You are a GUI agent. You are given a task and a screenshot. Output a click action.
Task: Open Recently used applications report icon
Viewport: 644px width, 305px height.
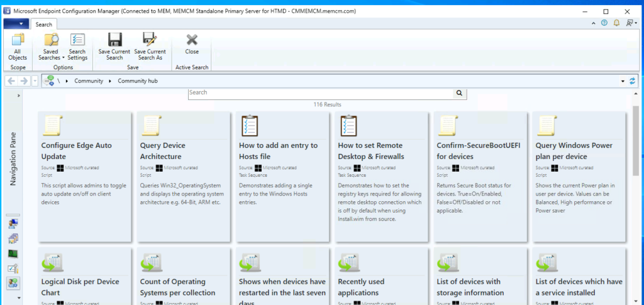coord(348,262)
